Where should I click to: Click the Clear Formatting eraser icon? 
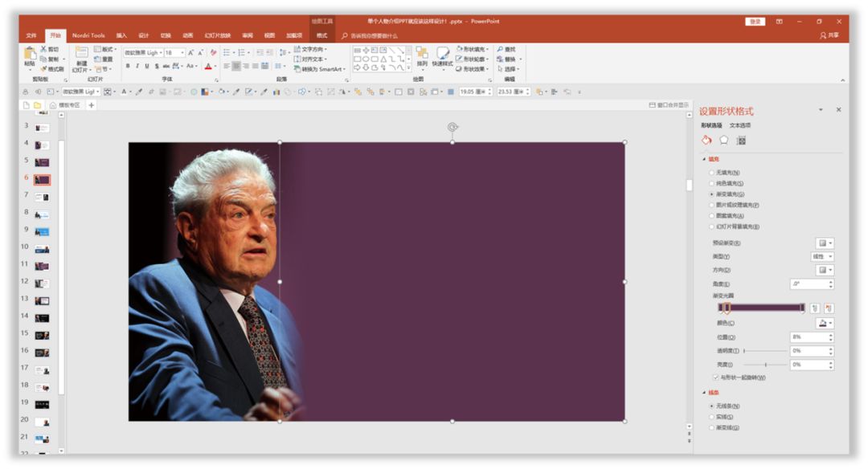pos(214,52)
